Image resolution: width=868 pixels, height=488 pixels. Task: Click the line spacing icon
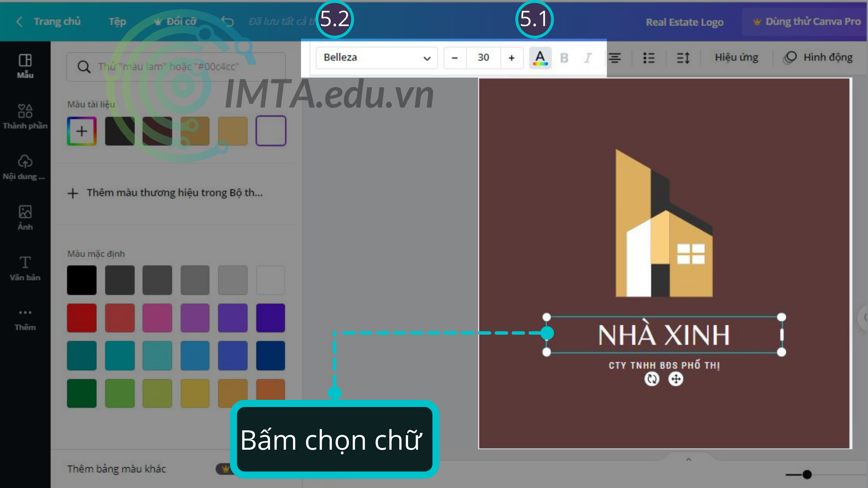click(683, 58)
